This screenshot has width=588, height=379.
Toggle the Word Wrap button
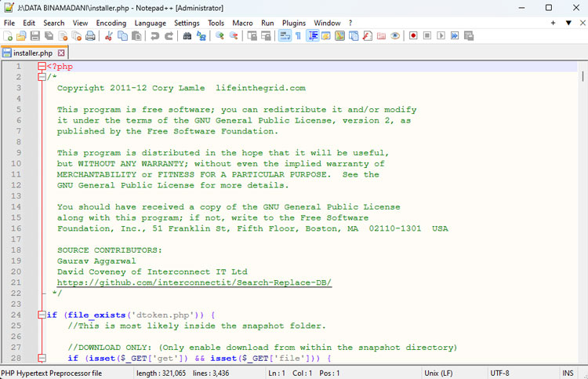pos(285,36)
